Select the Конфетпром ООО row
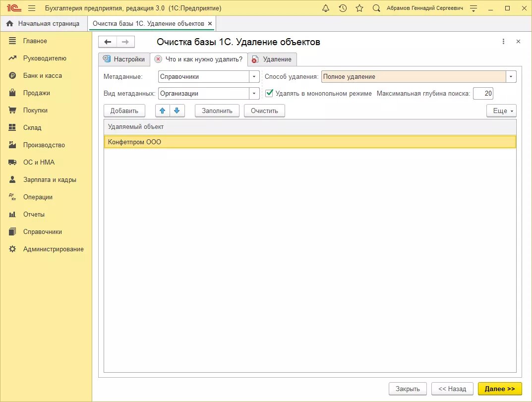Viewport: 532px width, 402px height. point(310,142)
